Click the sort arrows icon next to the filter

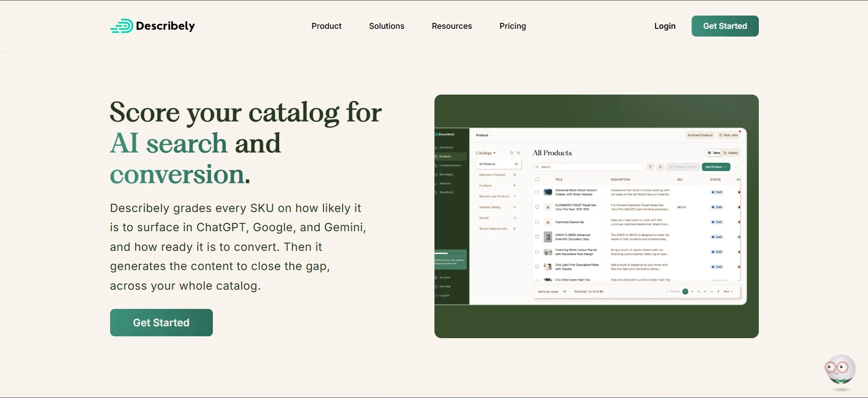click(x=660, y=167)
